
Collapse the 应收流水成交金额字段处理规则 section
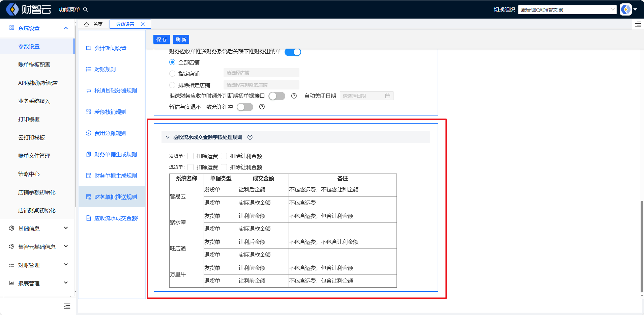168,137
